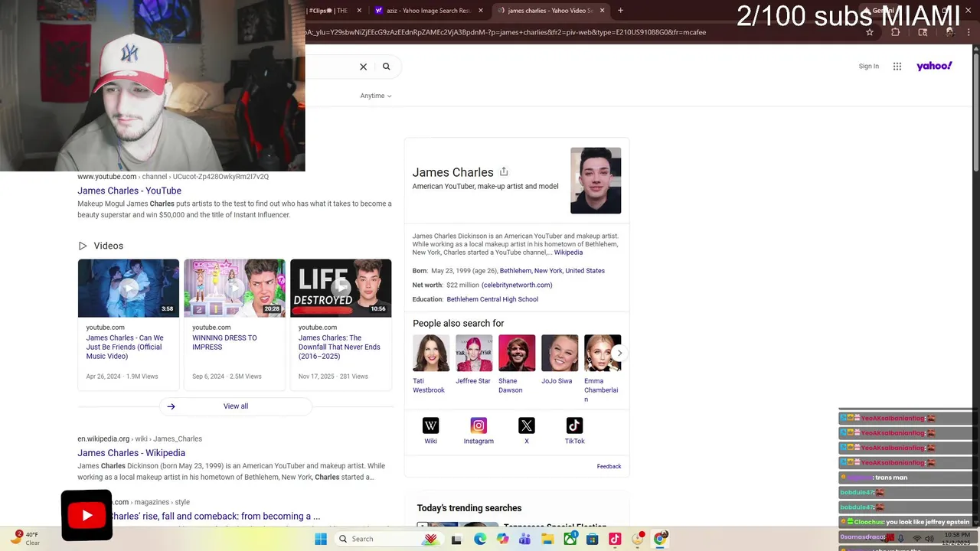Share the James Charles knowledge panel
980x551 pixels.
[x=504, y=171]
